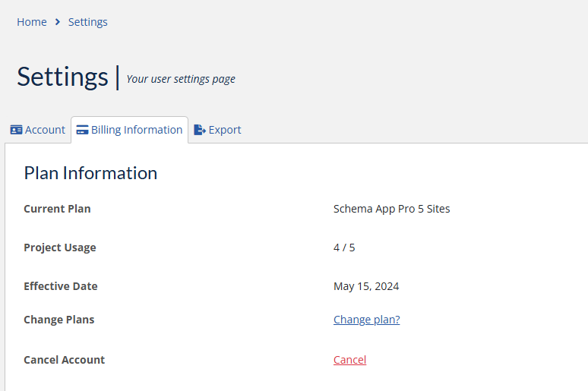Image resolution: width=588 pixels, height=391 pixels.
Task: Click the Current Plan label
Action: (57, 209)
